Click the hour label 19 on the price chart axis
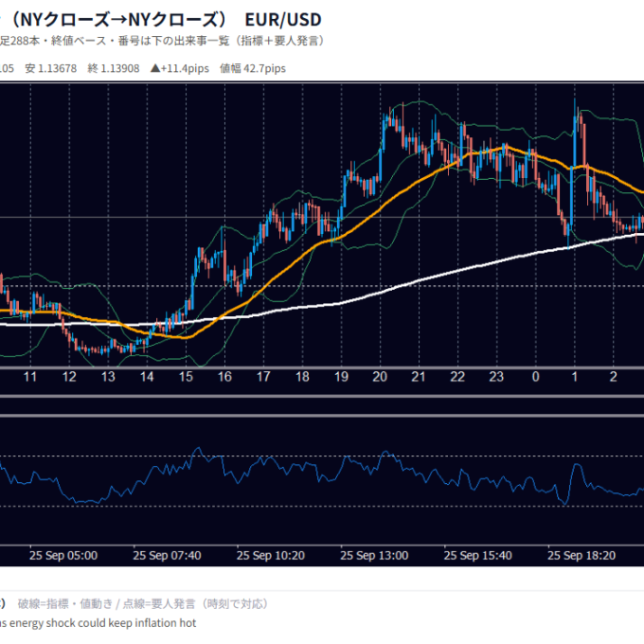The width and height of the screenshot is (644, 644). coord(341,377)
